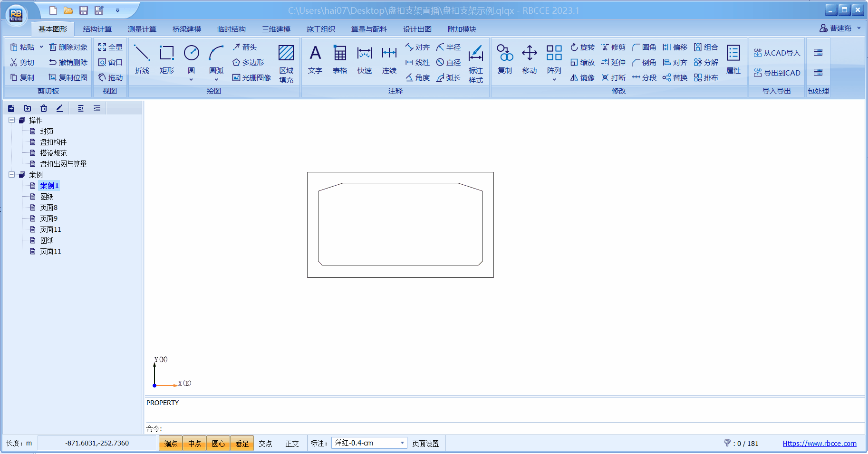Open the www.rbcce.com link

[819, 443]
